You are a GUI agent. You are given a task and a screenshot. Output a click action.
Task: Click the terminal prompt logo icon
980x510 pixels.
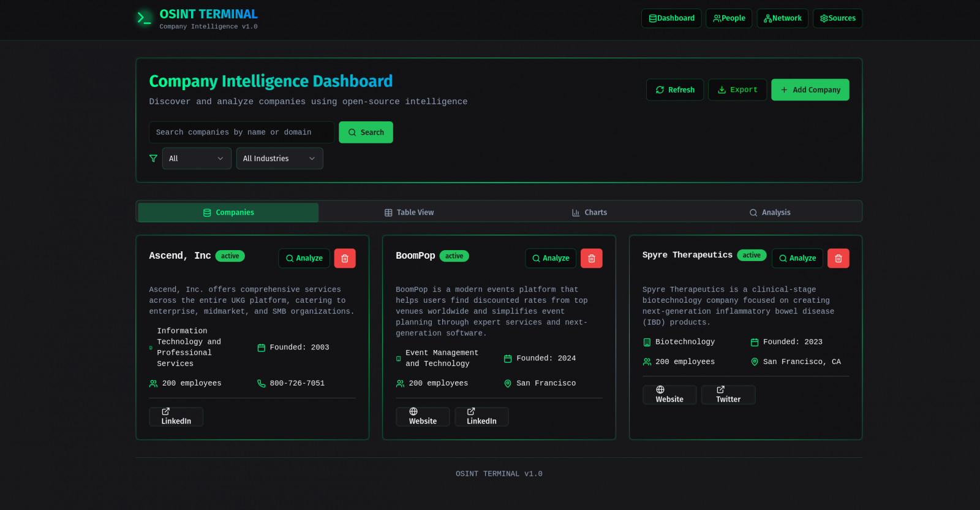pyautogui.click(x=144, y=18)
